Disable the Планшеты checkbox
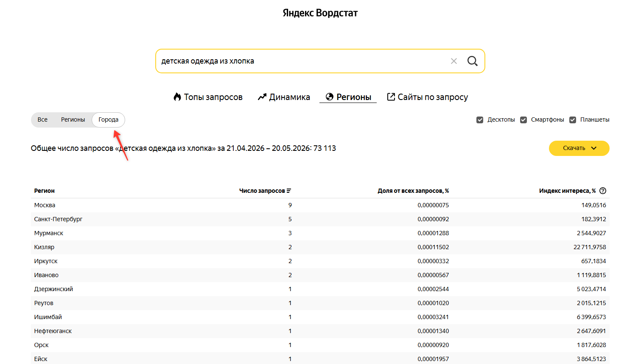641x364 pixels. point(573,120)
